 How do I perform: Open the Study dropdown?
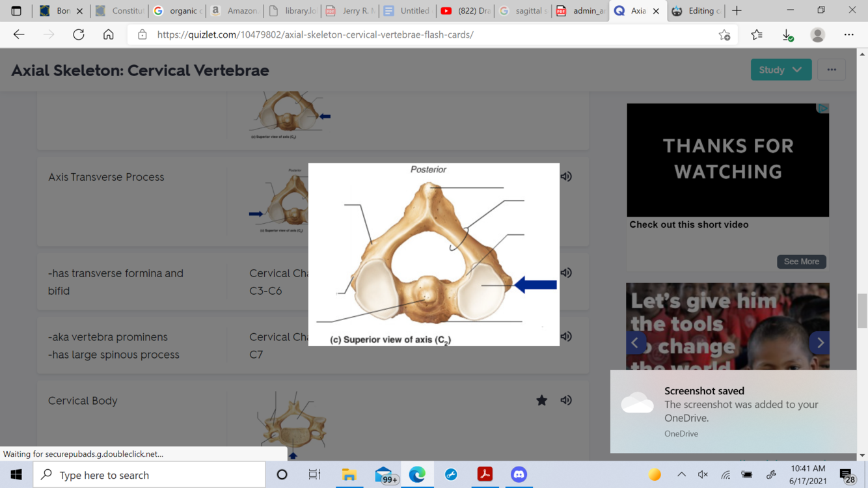pos(781,70)
